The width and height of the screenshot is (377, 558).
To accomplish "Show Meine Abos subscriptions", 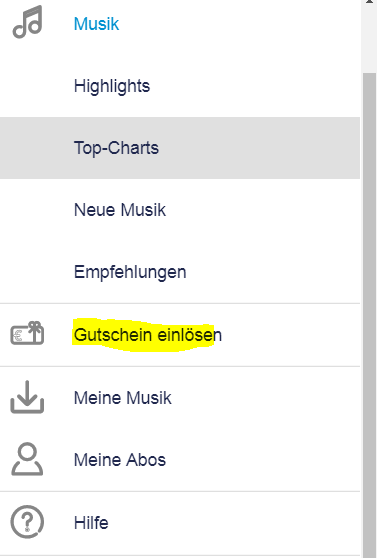I will pyautogui.click(x=120, y=460).
